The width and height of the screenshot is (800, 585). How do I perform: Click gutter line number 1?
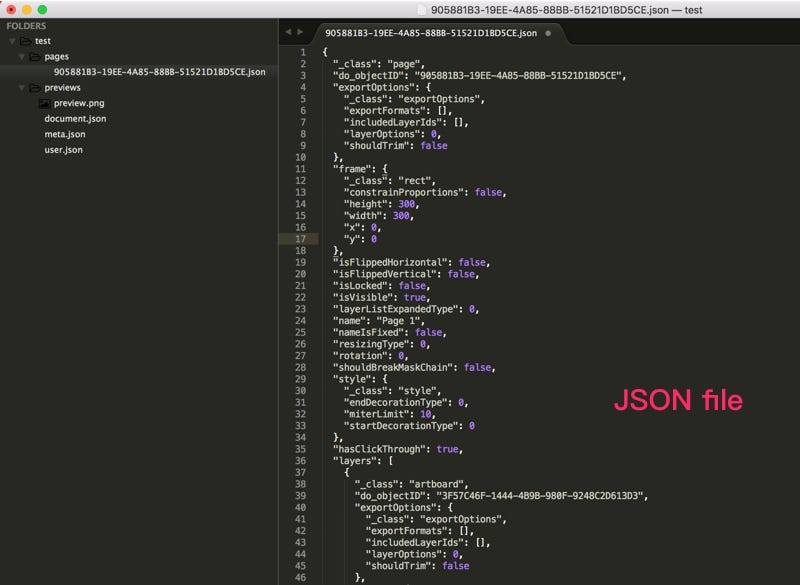click(303, 53)
